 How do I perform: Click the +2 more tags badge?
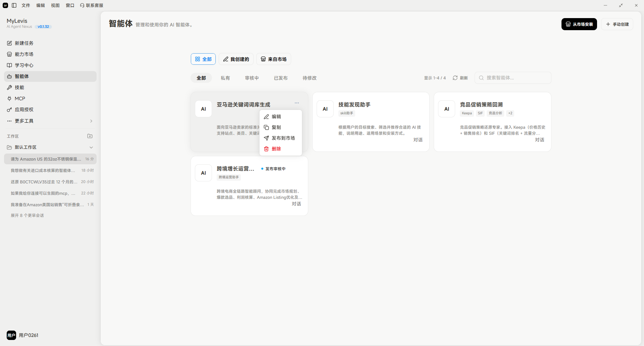tap(510, 113)
